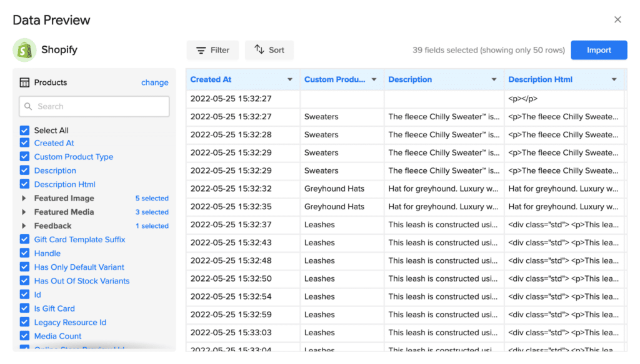640x364 pixels.
Task: Click the magnifier icon in search box
Action: pos(28,107)
